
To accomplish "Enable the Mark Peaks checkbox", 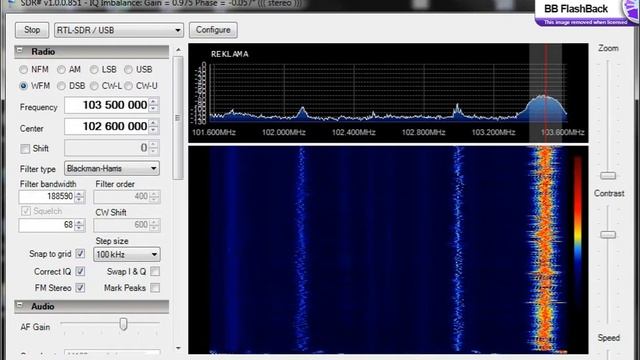I will tap(155, 288).
